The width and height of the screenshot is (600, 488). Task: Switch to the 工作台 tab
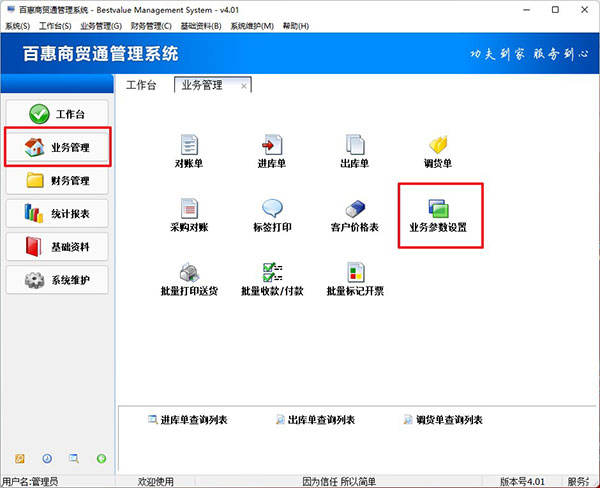[x=141, y=85]
